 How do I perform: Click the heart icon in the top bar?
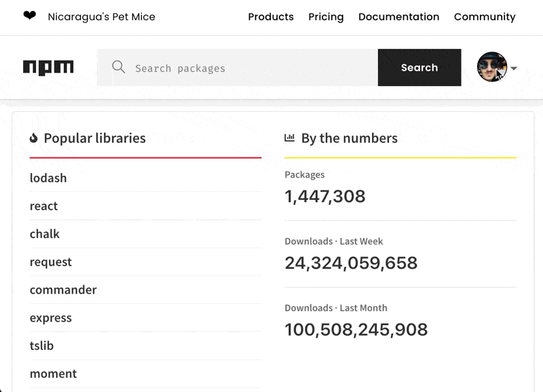(x=29, y=16)
